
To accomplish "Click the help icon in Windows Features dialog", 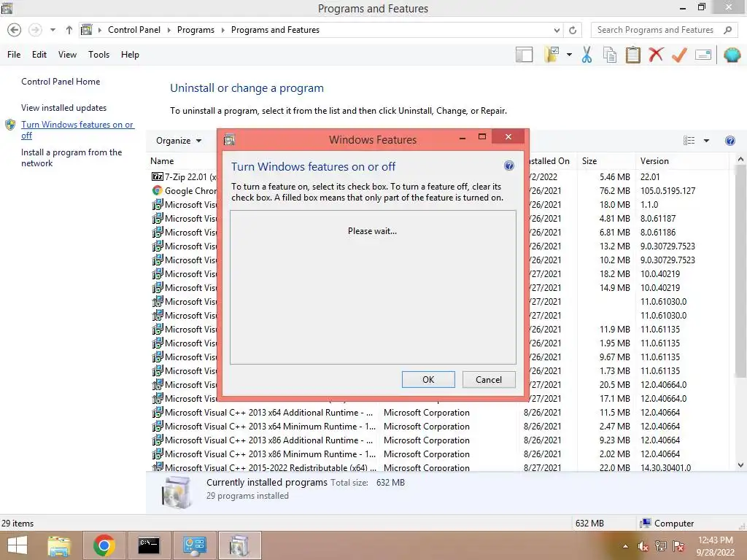I will tap(508, 166).
